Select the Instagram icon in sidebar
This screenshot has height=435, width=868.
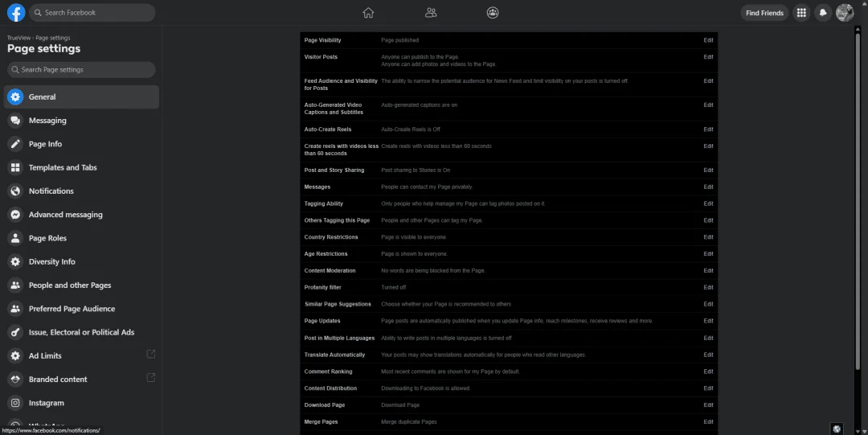click(x=15, y=403)
